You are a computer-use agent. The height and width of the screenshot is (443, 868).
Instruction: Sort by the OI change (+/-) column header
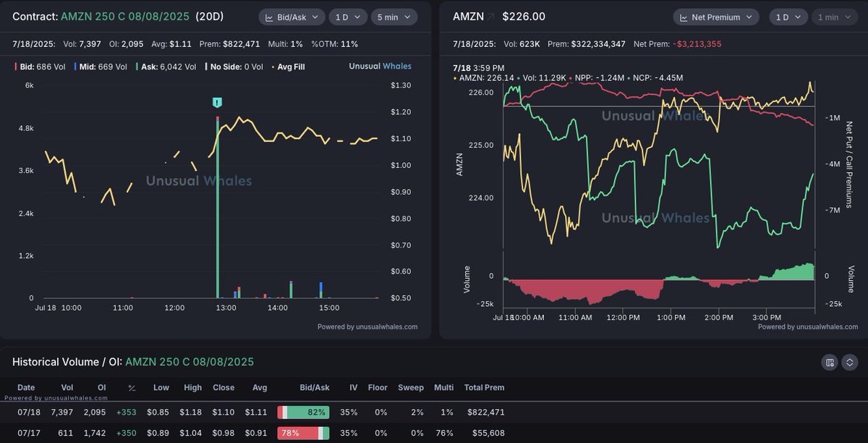[132, 388]
